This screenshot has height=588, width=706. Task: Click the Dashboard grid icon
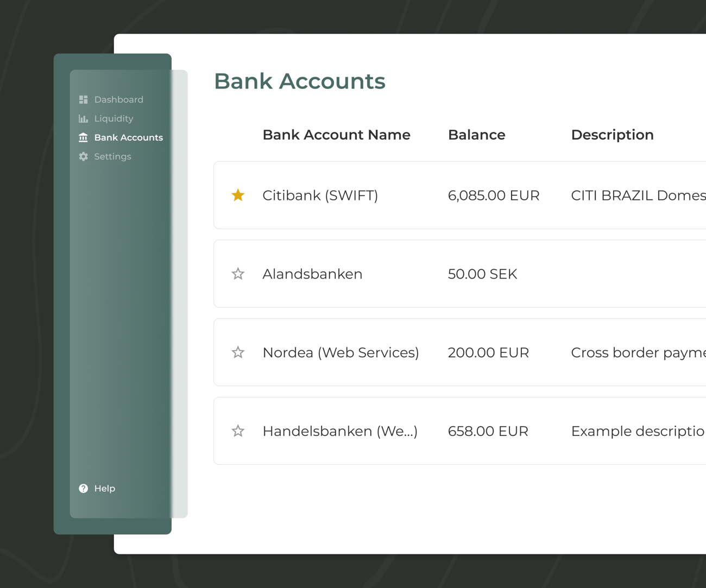(x=83, y=99)
